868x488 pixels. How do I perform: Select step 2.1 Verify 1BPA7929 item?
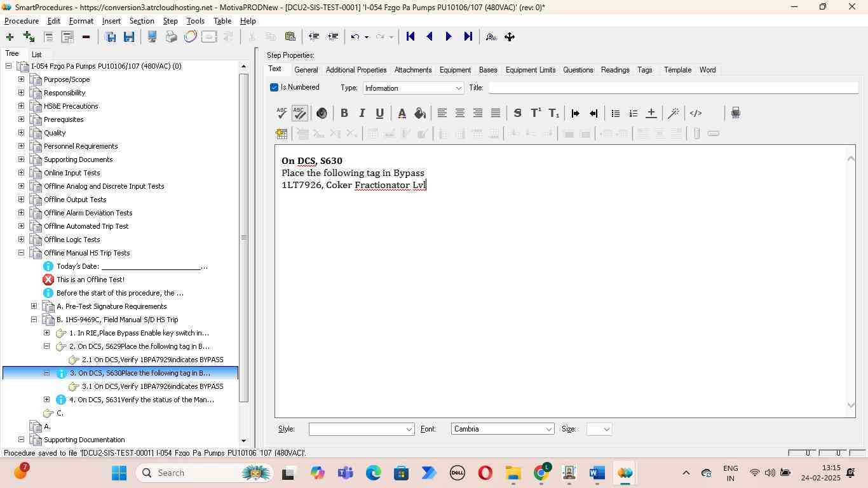pyautogui.click(x=153, y=360)
